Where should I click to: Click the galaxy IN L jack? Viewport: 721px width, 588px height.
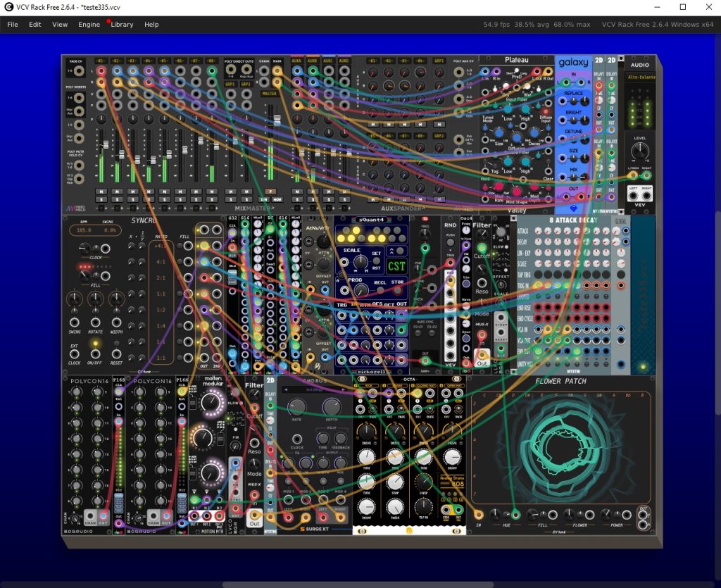coord(566,82)
